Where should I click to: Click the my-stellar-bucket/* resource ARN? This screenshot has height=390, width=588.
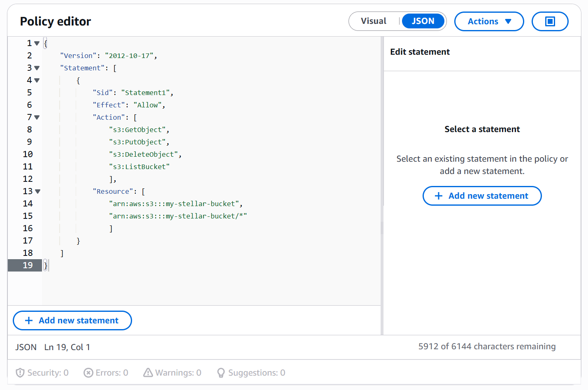coord(178,216)
